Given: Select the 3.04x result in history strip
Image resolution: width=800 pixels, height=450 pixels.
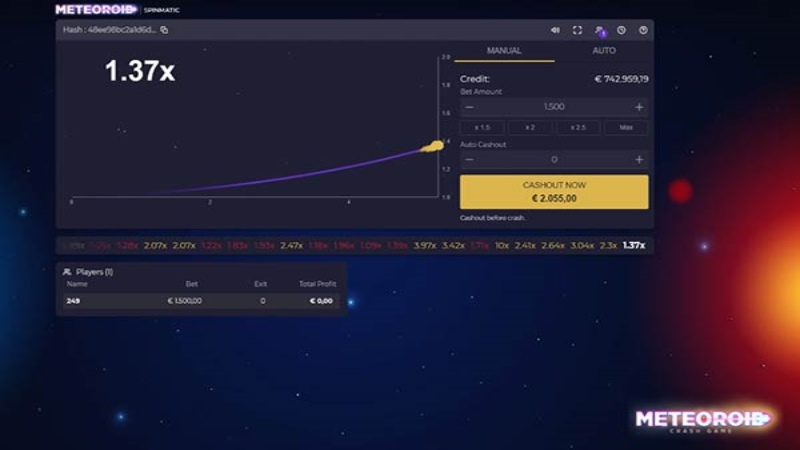Looking at the screenshot, I should coord(582,245).
